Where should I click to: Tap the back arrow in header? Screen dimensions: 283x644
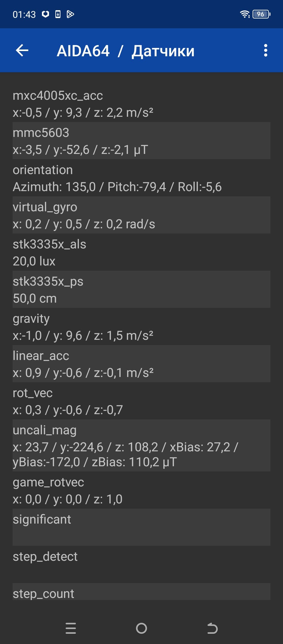click(22, 50)
